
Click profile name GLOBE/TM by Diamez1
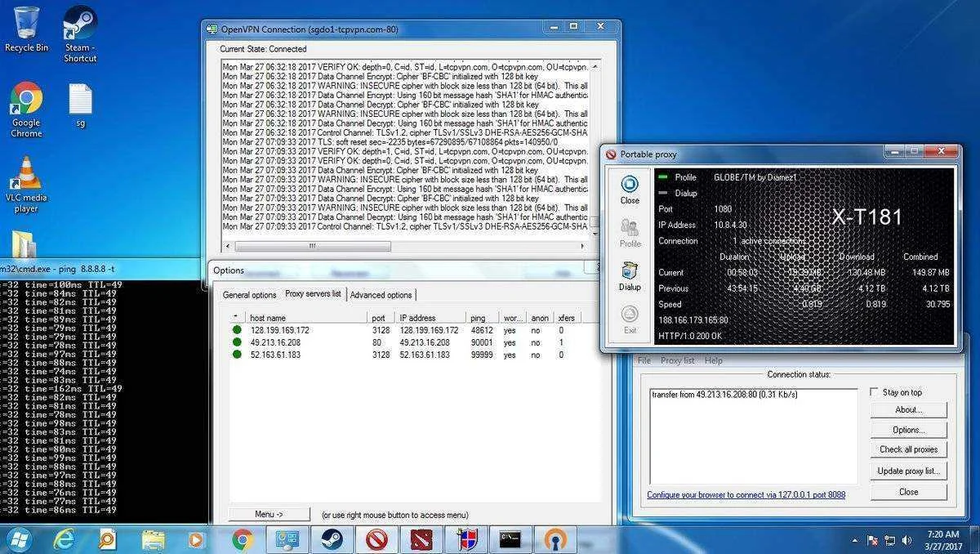[x=755, y=177]
